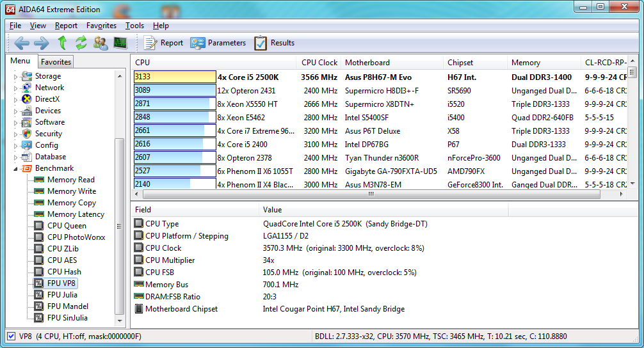Open the Help menu

[x=161, y=26]
